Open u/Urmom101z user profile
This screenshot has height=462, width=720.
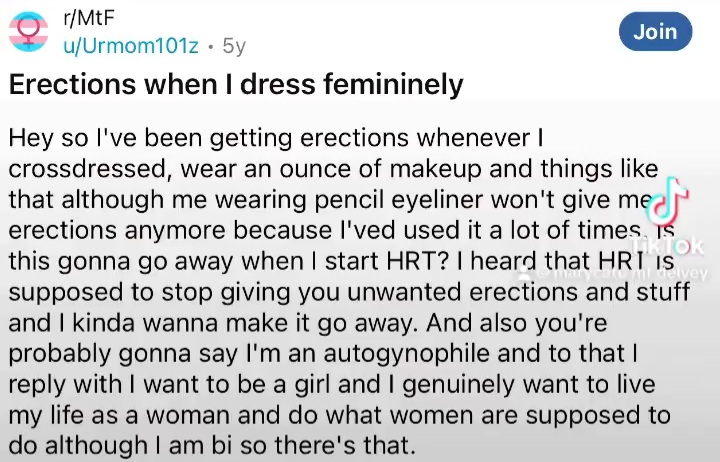[131, 46]
